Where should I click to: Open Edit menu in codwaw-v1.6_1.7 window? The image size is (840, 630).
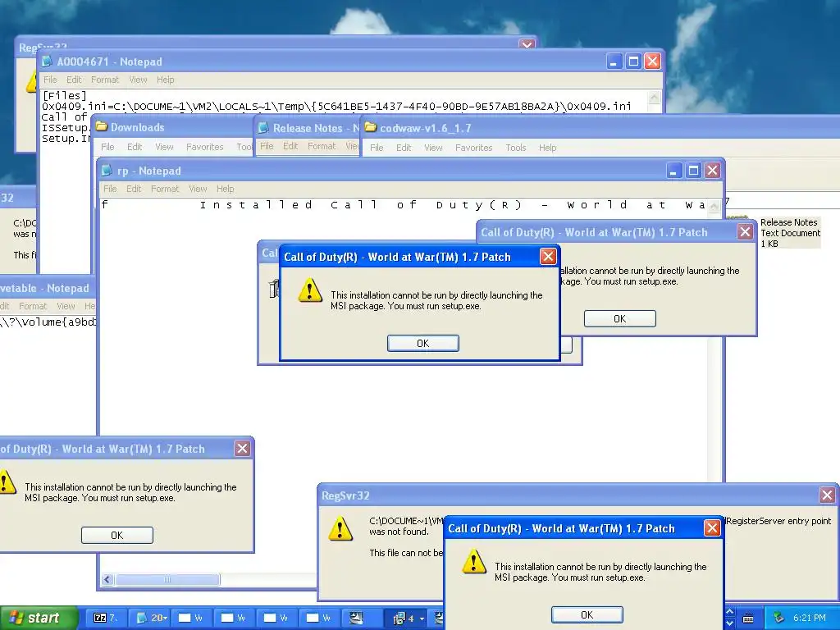(404, 148)
